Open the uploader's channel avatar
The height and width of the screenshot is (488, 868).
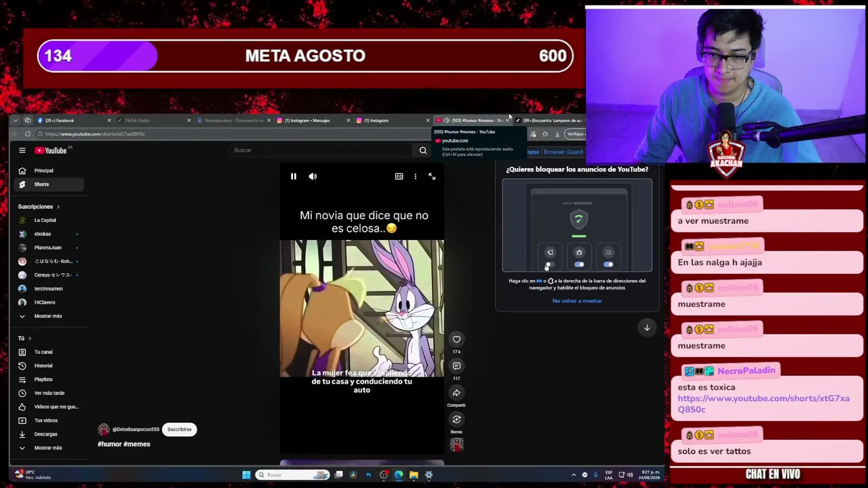104,429
